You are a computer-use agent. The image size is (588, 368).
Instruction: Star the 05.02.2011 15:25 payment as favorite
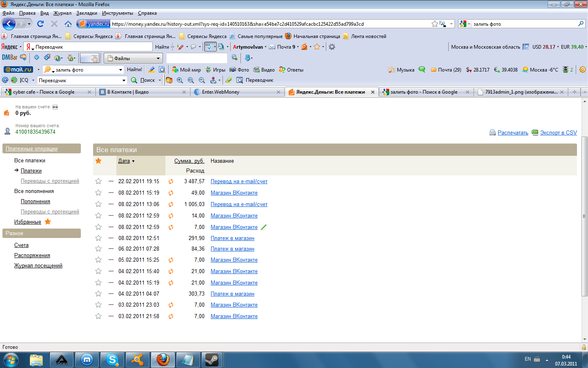tap(98, 260)
